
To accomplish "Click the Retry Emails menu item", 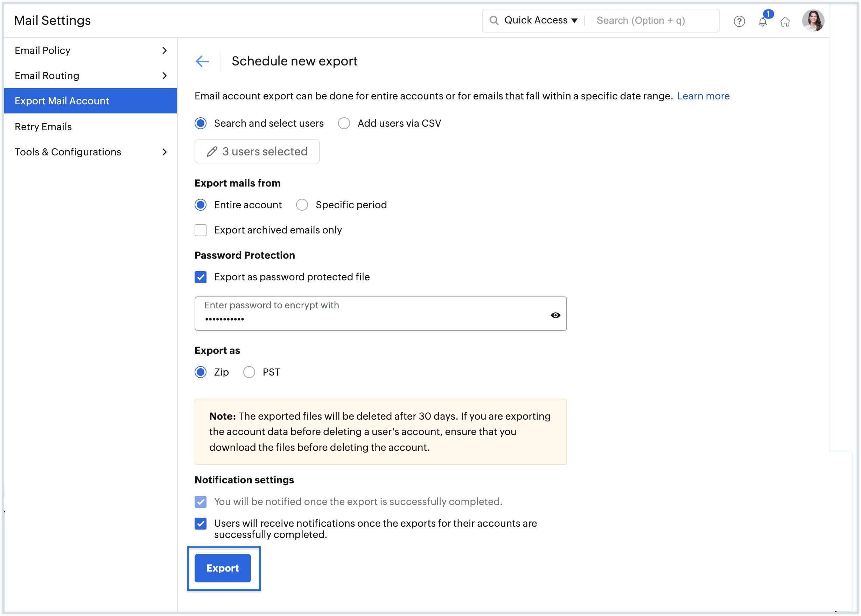I will point(43,126).
